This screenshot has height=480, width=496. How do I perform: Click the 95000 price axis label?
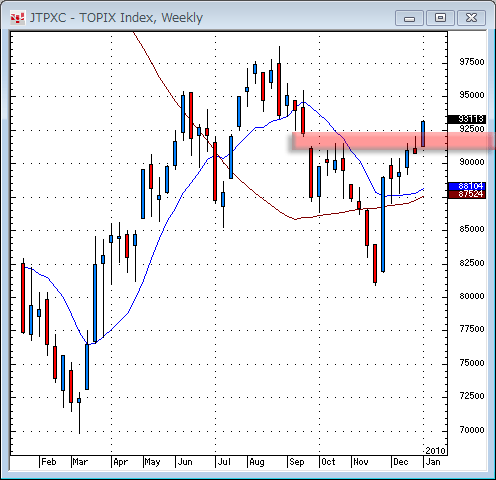point(472,95)
